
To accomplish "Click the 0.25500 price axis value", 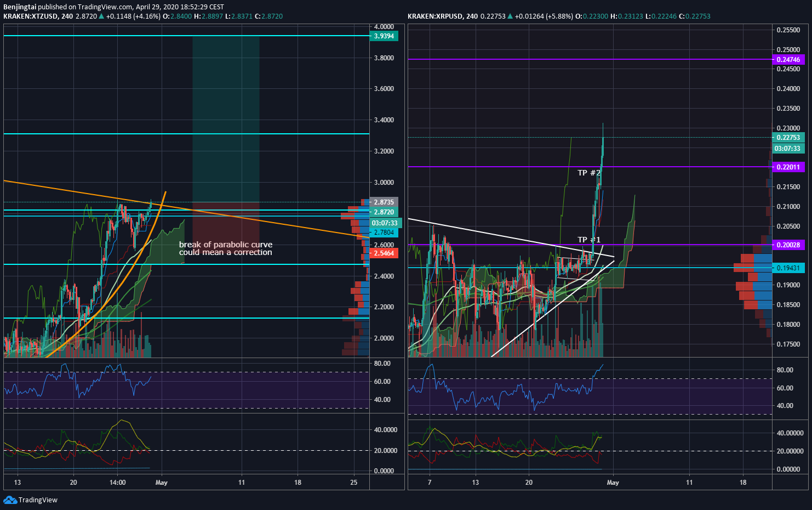I will (x=788, y=30).
